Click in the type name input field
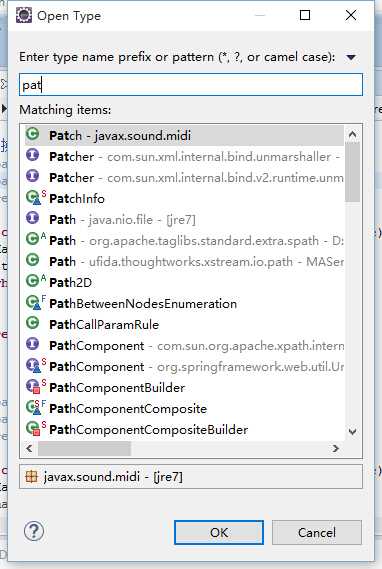This screenshot has width=382, height=569. [191, 85]
